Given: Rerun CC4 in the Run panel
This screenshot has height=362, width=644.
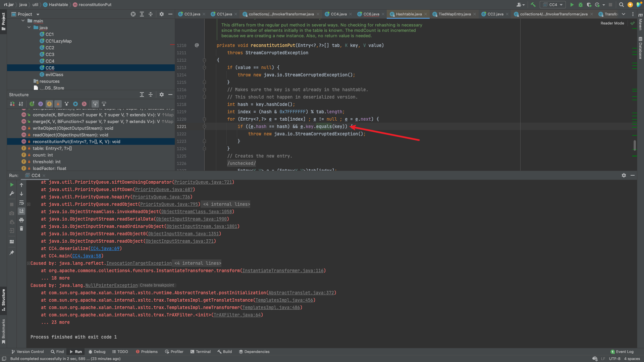Looking at the screenshot, I should pyautogui.click(x=12, y=185).
